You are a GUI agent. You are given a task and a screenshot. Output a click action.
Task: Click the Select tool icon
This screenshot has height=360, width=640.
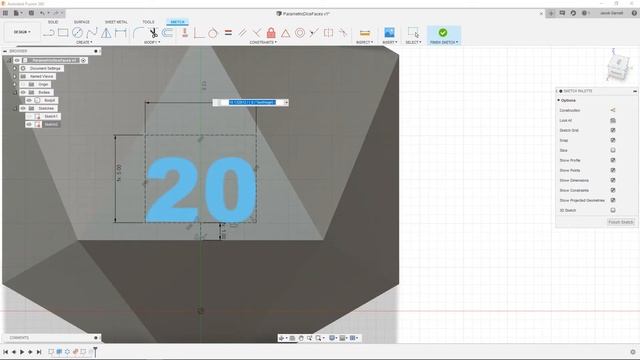413,33
